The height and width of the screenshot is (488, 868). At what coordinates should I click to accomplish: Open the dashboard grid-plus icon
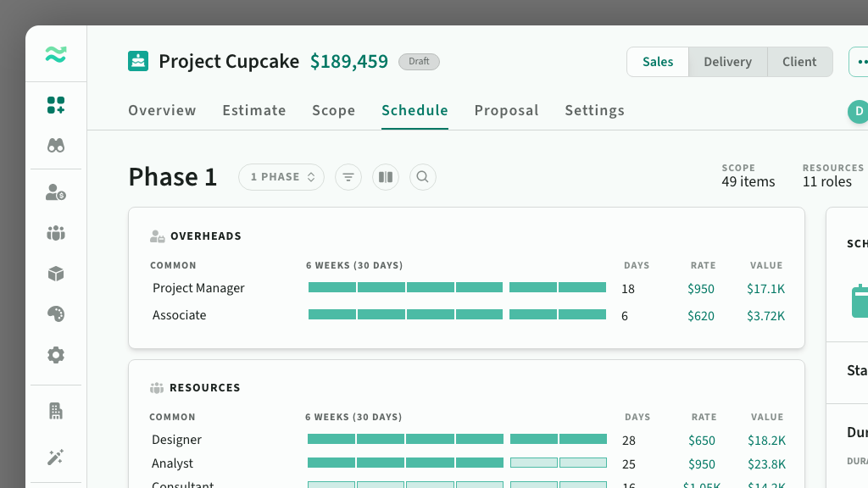coord(56,105)
